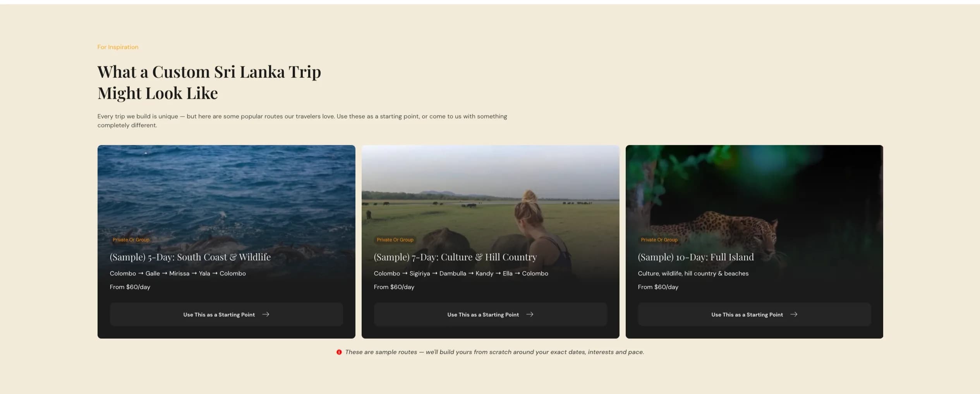Click From $60/day on the South Coast card
Image resolution: width=980 pixels, height=394 pixels.
[x=130, y=287]
